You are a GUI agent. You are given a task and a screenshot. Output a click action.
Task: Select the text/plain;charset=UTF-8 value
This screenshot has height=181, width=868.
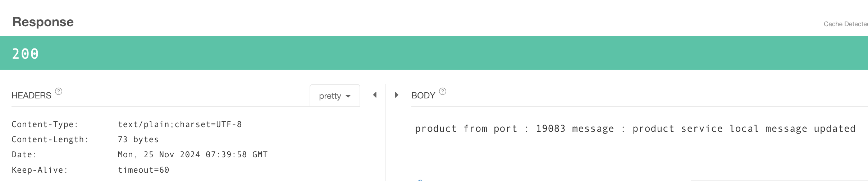(180, 124)
